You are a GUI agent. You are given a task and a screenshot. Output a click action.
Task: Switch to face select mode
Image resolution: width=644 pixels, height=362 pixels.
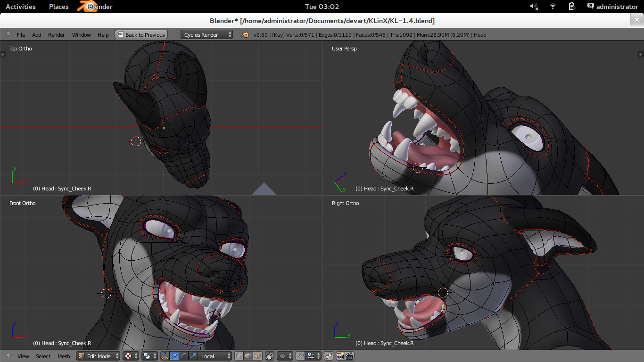[x=257, y=356]
